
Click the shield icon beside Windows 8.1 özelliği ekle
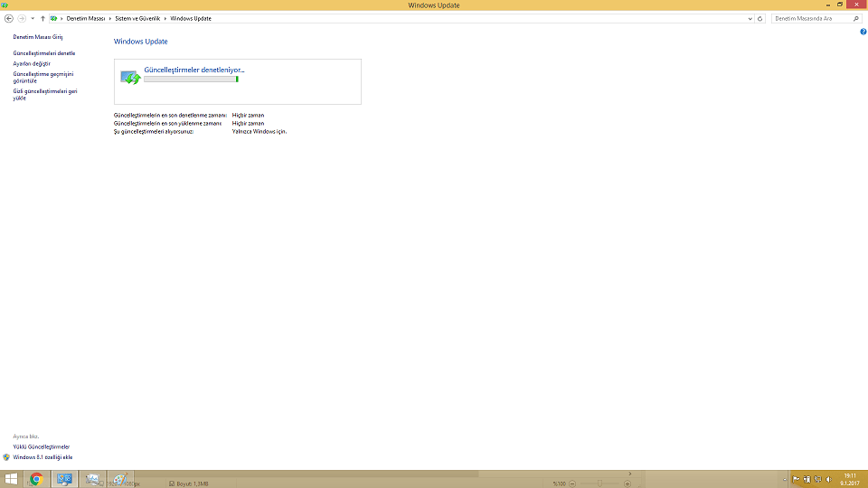tap(6, 457)
